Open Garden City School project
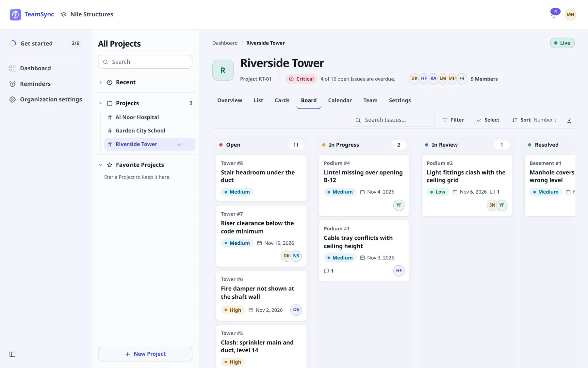588x368 pixels. (x=150, y=131)
